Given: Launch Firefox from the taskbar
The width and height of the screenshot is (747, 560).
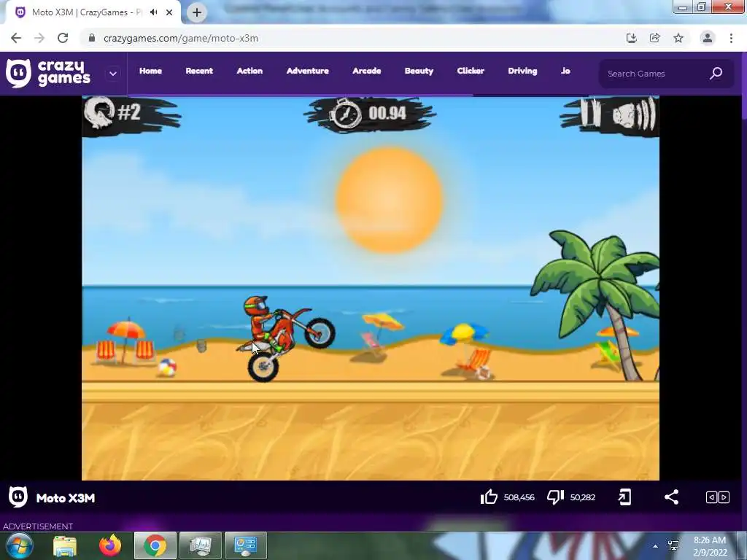Looking at the screenshot, I should (110, 545).
